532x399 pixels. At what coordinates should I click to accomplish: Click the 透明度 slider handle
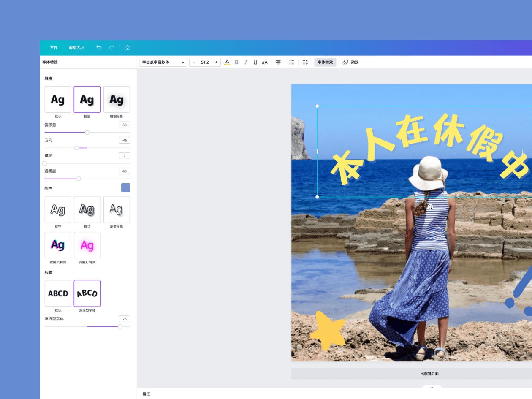tap(79, 179)
